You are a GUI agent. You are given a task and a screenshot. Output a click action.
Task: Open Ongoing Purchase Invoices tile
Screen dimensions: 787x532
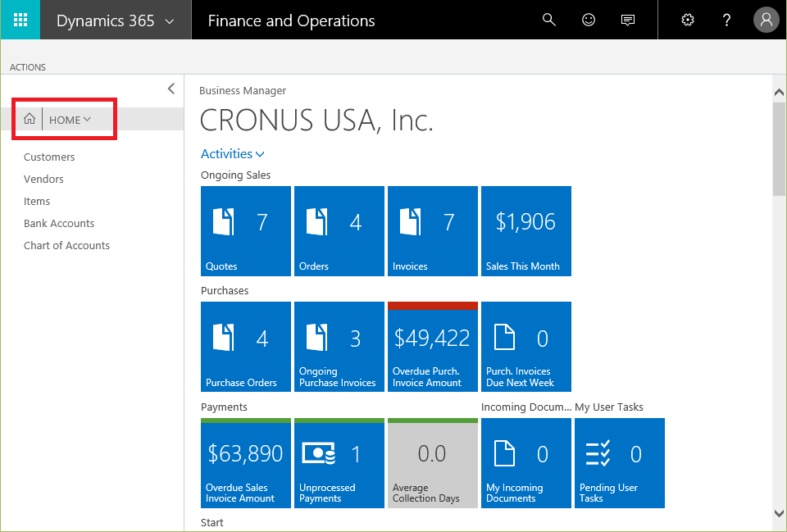coord(339,346)
